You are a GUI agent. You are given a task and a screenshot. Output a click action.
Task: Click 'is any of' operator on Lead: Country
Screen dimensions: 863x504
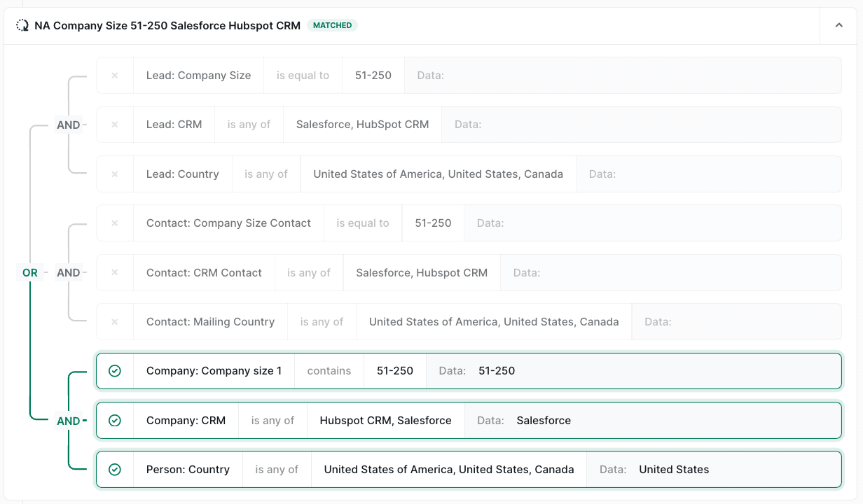click(265, 174)
